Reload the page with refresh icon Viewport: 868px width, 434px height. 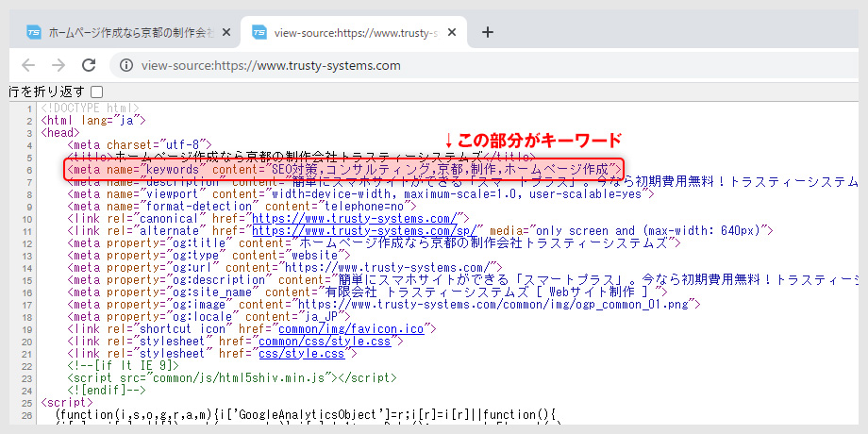coord(89,65)
